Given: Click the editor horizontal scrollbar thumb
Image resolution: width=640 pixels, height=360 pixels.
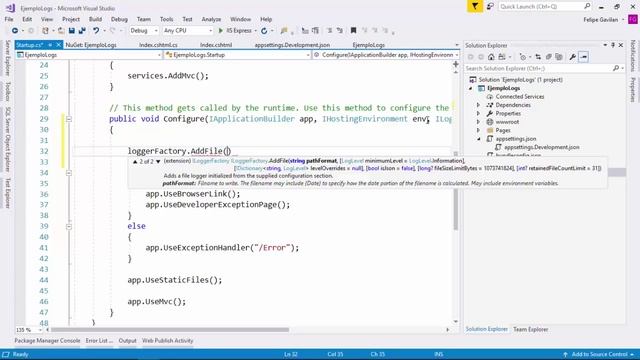Looking at the screenshot, I should 170,330.
